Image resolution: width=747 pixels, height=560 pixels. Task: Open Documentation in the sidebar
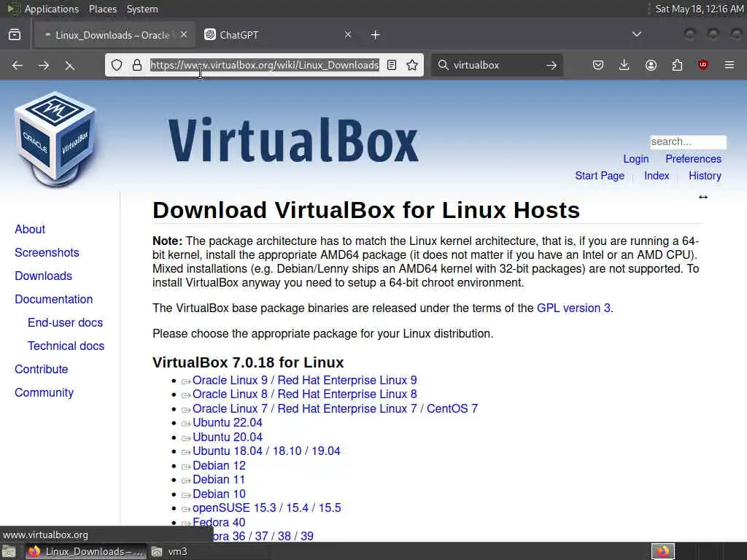[54, 300]
